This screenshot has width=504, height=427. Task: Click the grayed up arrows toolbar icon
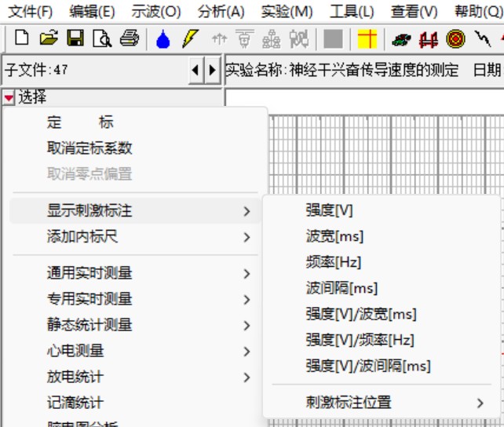click(x=220, y=39)
